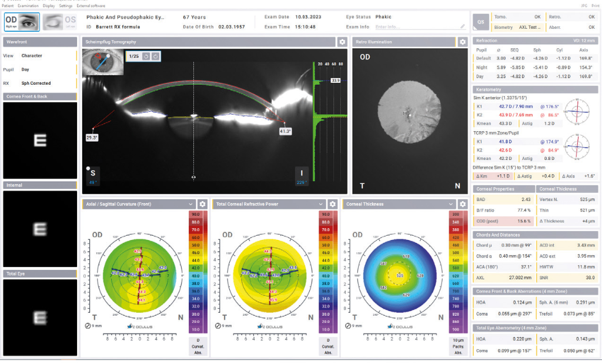
Task: Open Corneal Thickness map settings gear
Action: click(463, 204)
